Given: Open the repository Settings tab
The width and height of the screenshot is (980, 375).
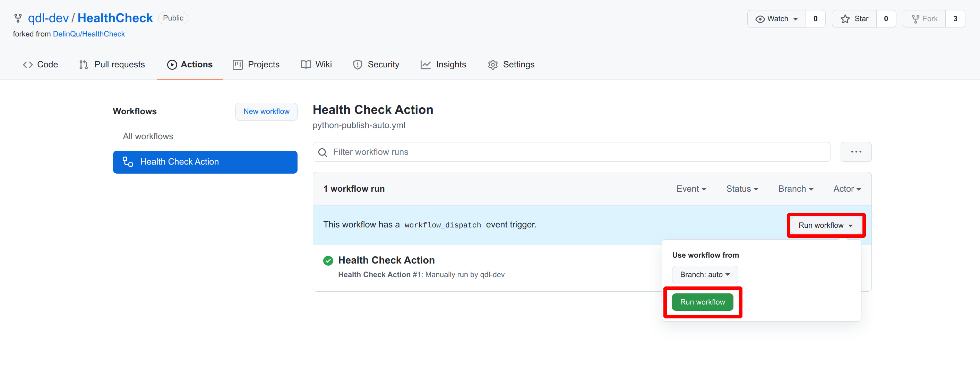Looking at the screenshot, I should (x=511, y=65).
